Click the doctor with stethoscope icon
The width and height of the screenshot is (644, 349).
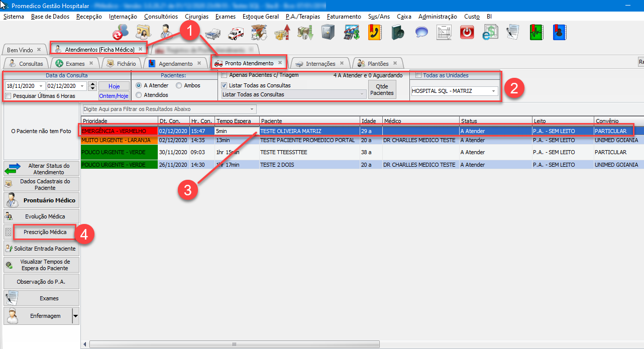point(166,32)
